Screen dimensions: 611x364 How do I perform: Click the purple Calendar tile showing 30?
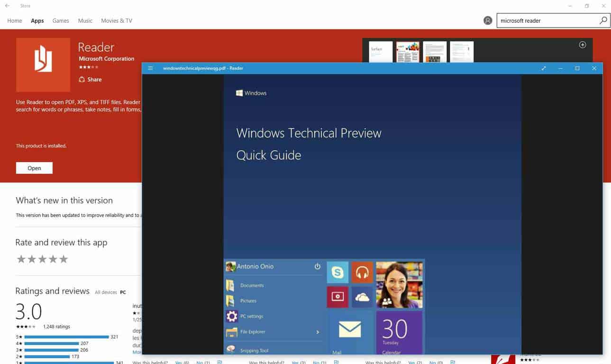click(399, 332)
